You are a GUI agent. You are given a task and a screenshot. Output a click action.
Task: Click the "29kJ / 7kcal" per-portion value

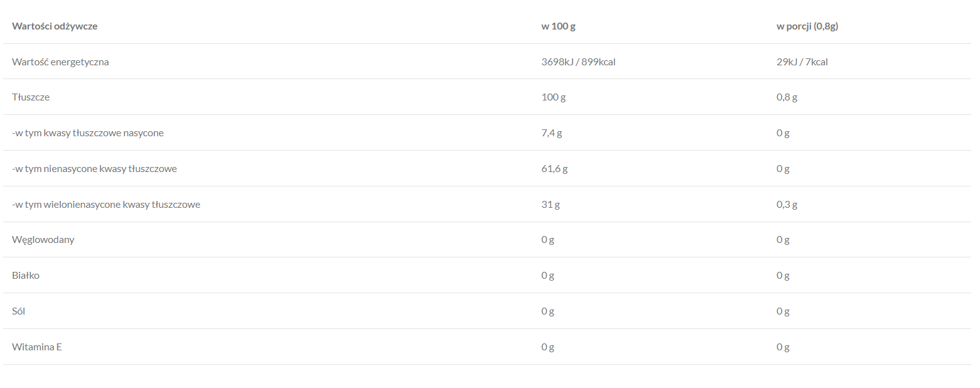802,62
